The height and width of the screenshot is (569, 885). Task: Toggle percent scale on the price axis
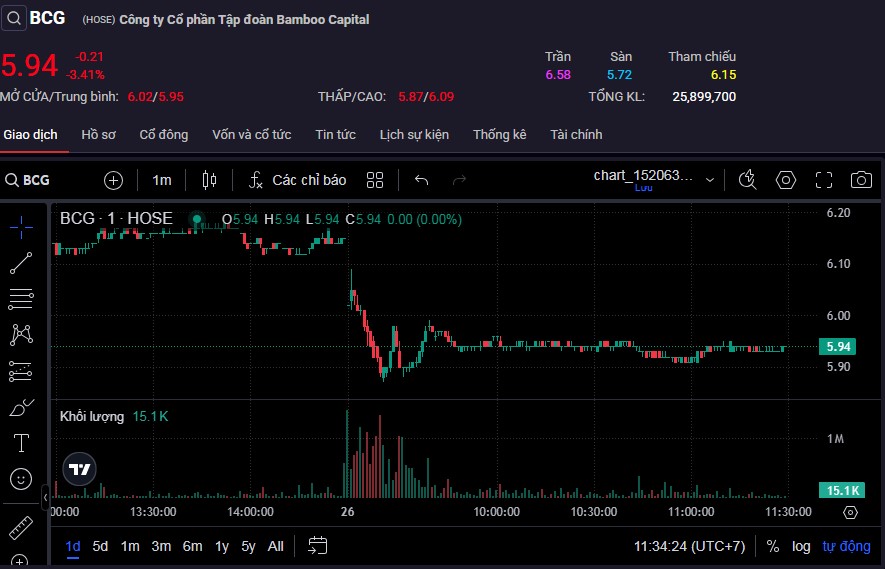point(772,546)
